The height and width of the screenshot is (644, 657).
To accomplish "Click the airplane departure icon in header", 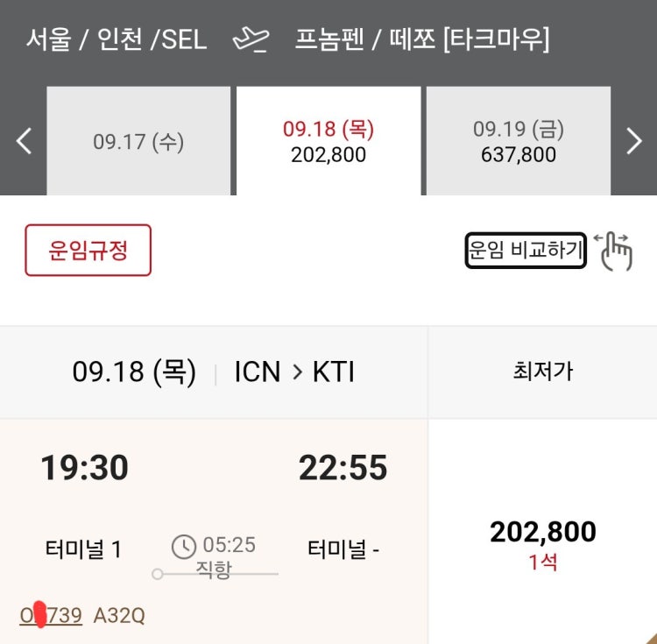I will [251, 39].
